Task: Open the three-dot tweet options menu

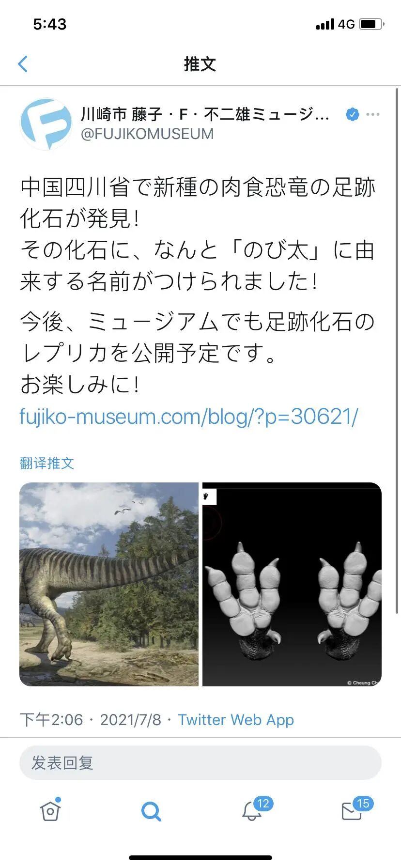Action: pyautogui.click(x=373, y=115)
